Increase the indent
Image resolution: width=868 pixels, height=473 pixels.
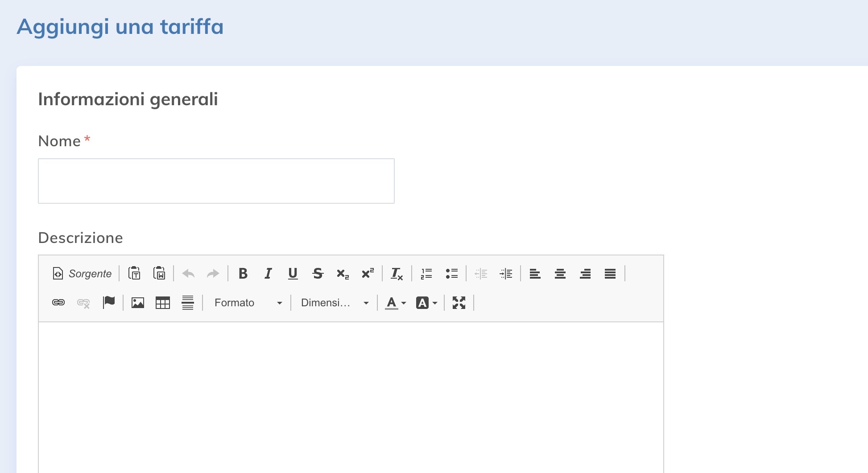point(506,273)
